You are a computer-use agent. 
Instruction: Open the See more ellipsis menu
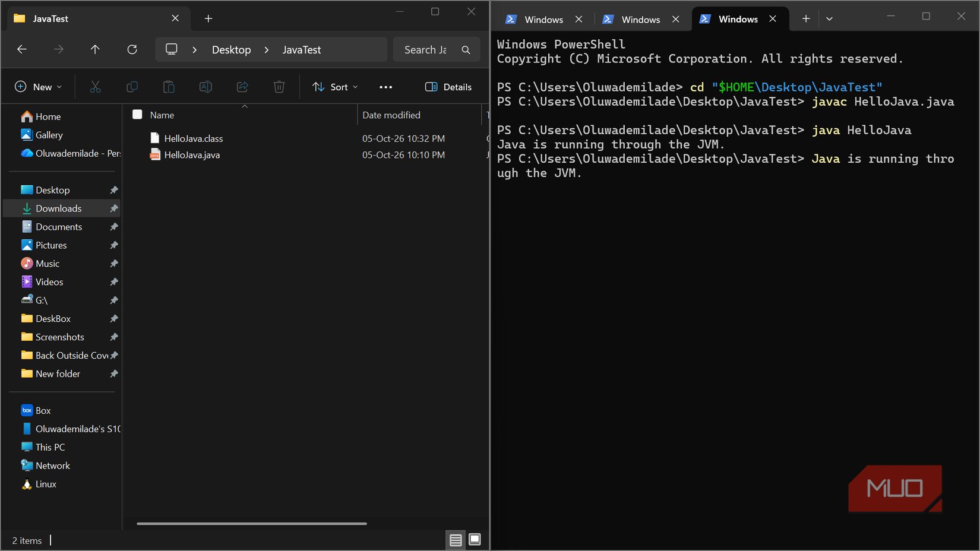(x=385, y=87)
